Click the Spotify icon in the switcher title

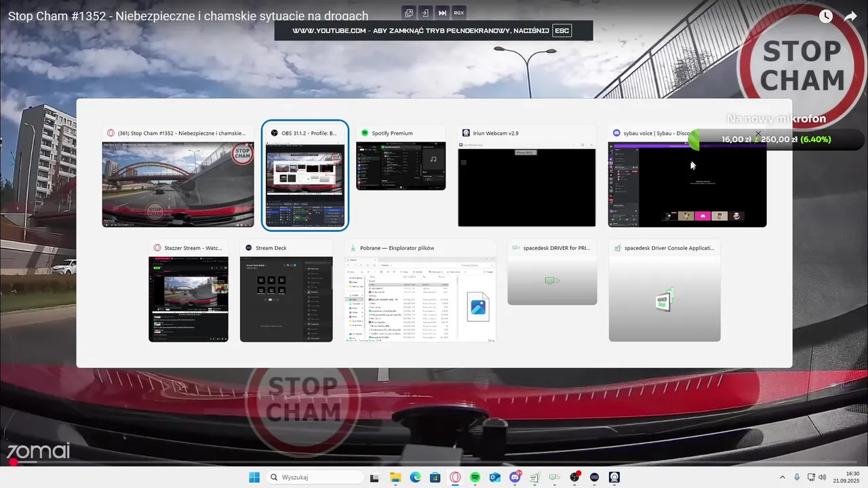[x=365, y=133]
